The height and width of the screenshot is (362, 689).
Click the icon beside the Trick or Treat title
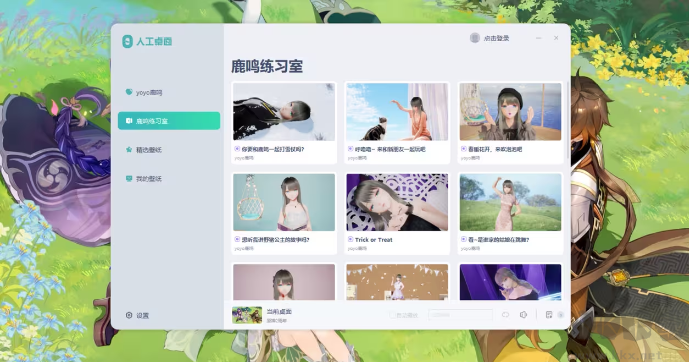(350, 239)
